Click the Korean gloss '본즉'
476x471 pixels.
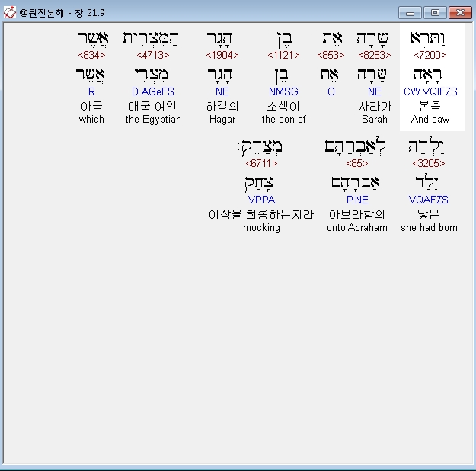pos(430,106)
